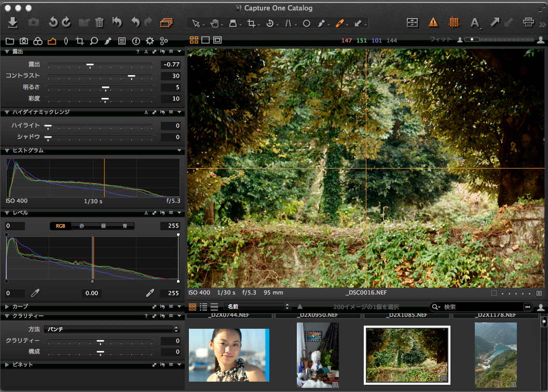The image size is (548, 392).
Task: Select the hand pan tool
Action: 214,23
